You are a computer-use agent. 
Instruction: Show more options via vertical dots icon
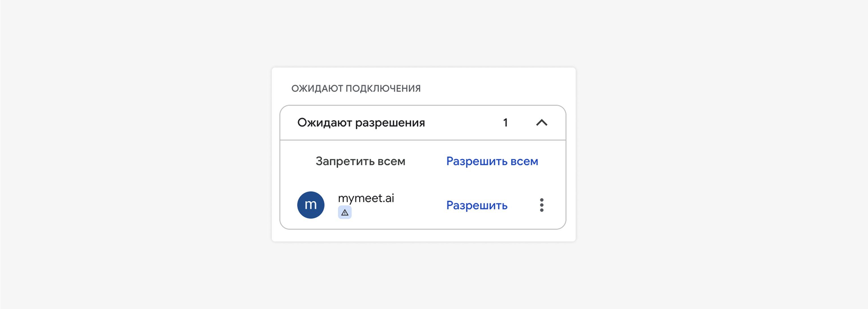coord(541,205)
